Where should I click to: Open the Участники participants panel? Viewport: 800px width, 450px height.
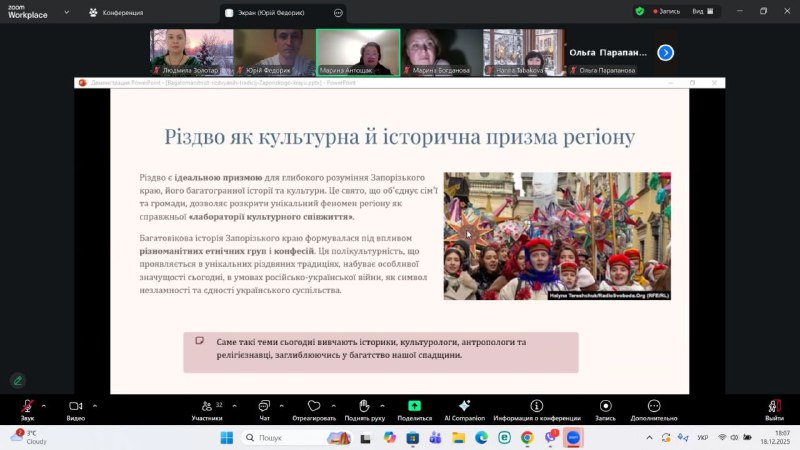pos(206,406)
